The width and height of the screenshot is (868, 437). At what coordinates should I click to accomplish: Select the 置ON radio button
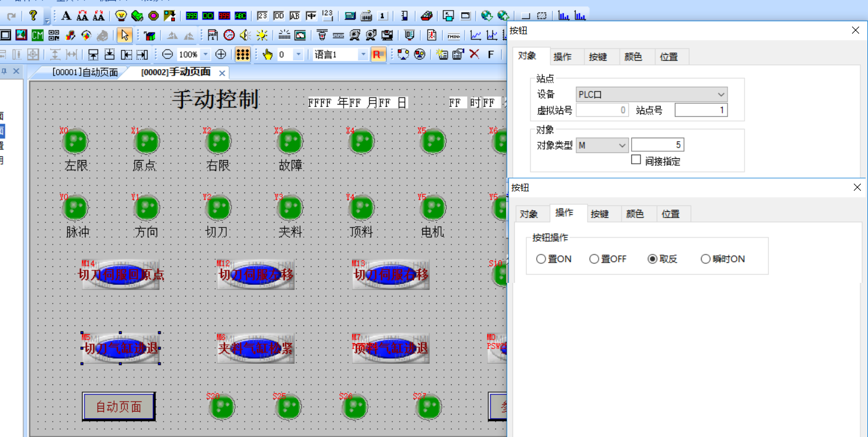[541, 259]
